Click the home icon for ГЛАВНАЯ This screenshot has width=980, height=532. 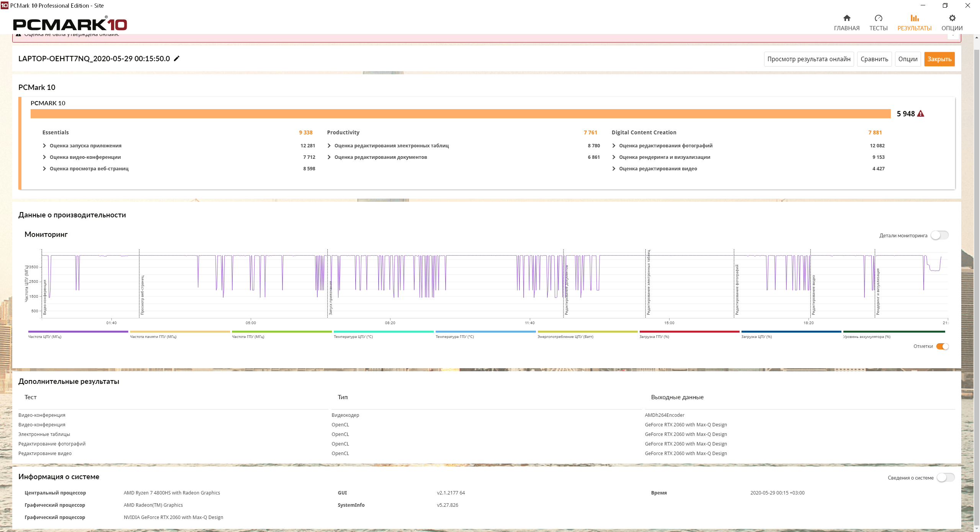846,18
